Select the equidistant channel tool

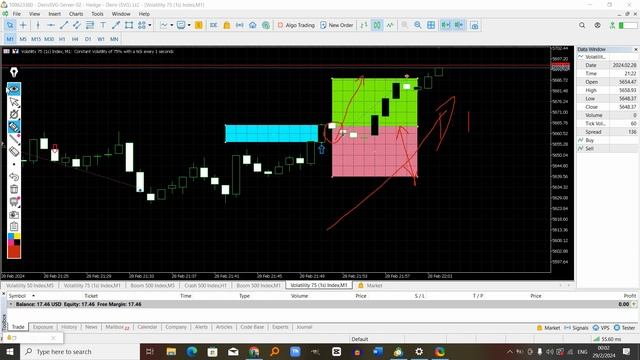tap(77, 25)
